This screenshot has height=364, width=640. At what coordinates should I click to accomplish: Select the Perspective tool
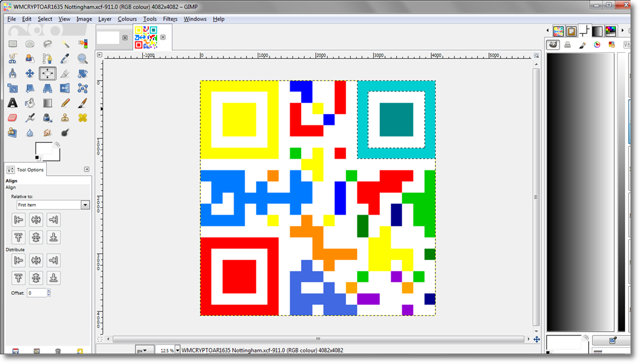47,88
